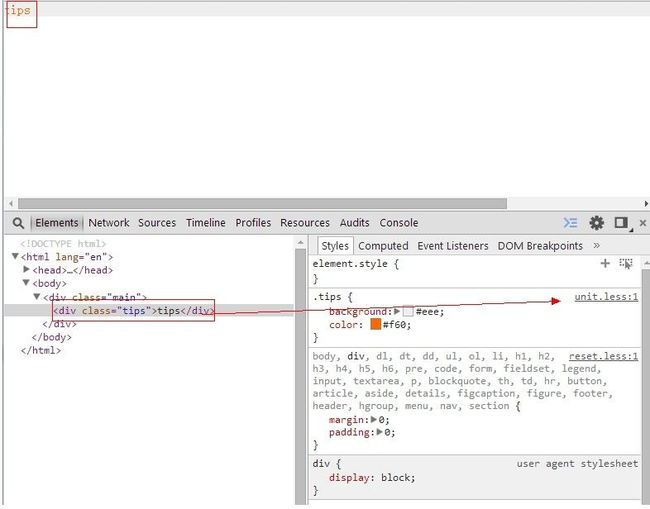This screenshot has width=650, height=509.
Task: Select the closing </body> tag row
Action: coord(51,337)
